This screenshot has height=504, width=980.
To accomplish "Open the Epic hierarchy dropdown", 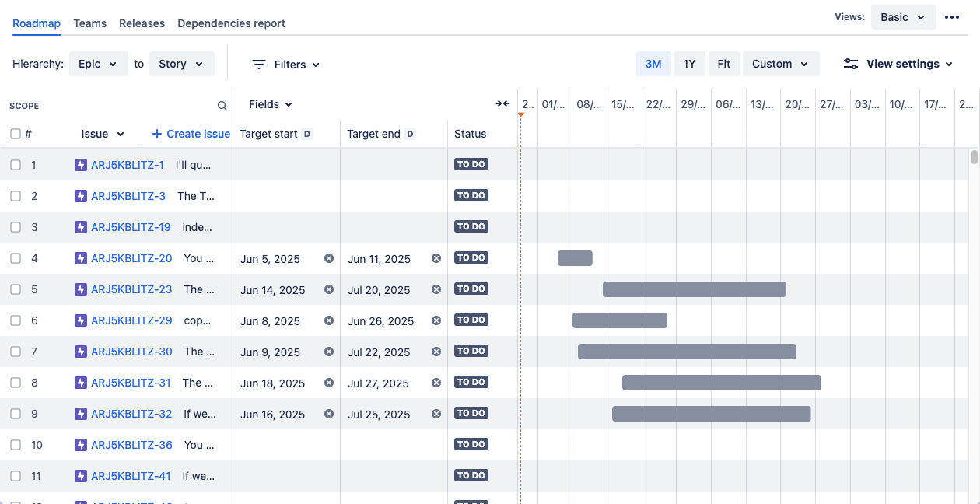I will pyautogui.click(x=98, y=64).
